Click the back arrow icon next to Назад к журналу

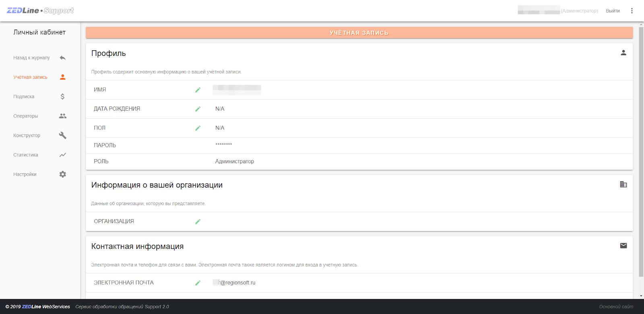[62, 58]
